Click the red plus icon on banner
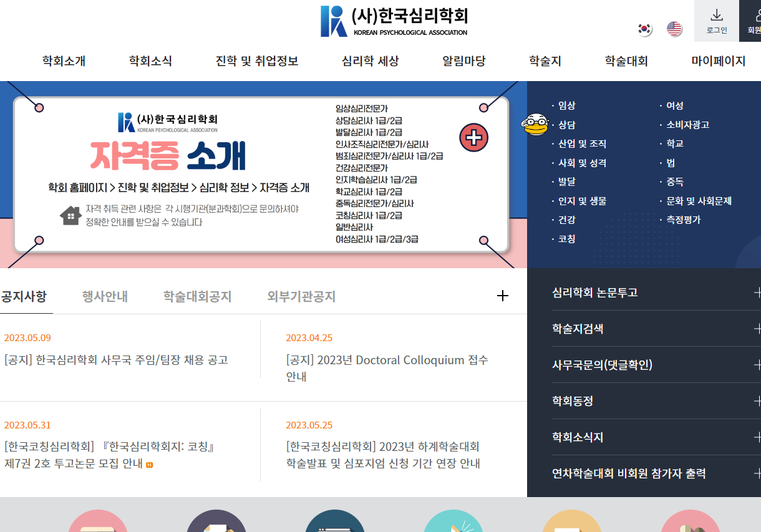761x532 pixels. [474, 137]
